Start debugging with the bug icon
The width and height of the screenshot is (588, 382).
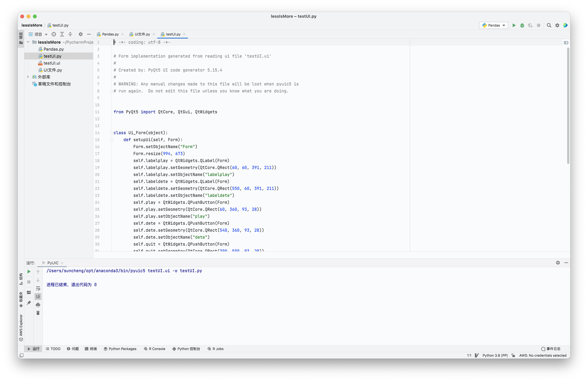[522, 25]
